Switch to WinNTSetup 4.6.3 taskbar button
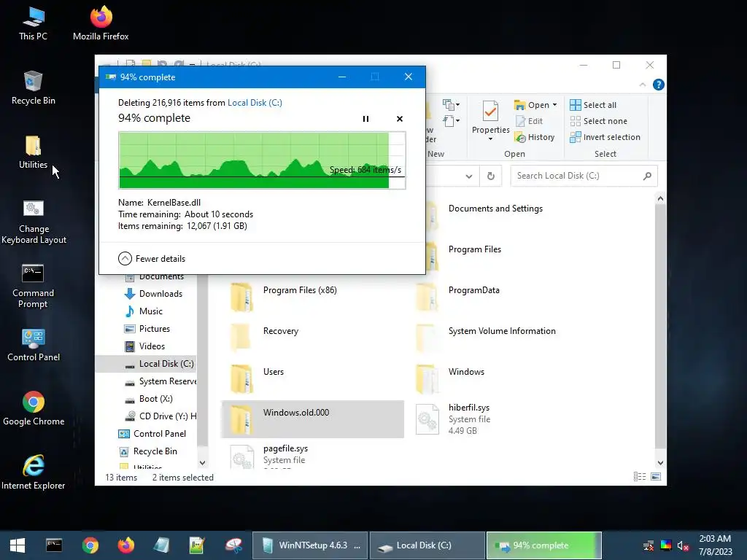Image resolution: width=747 pixels, height=560 pixels. click(310, 545)
